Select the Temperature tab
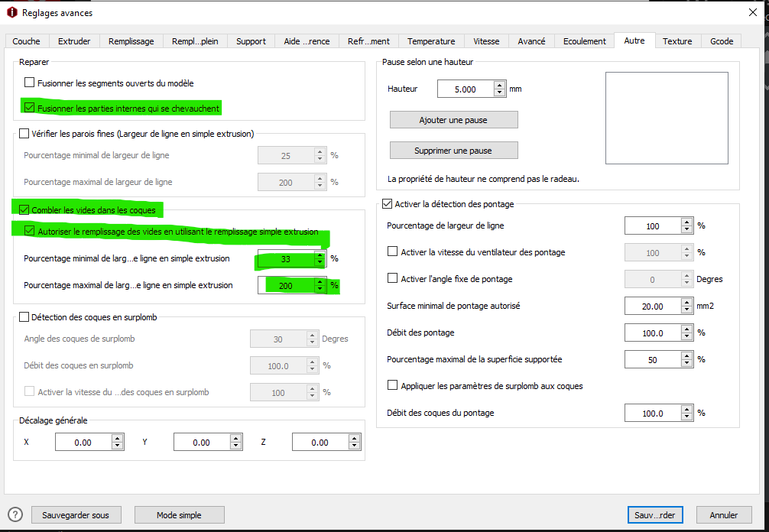Screen dimensions: 769x532 pyautogui.click(x=431, y=41)
